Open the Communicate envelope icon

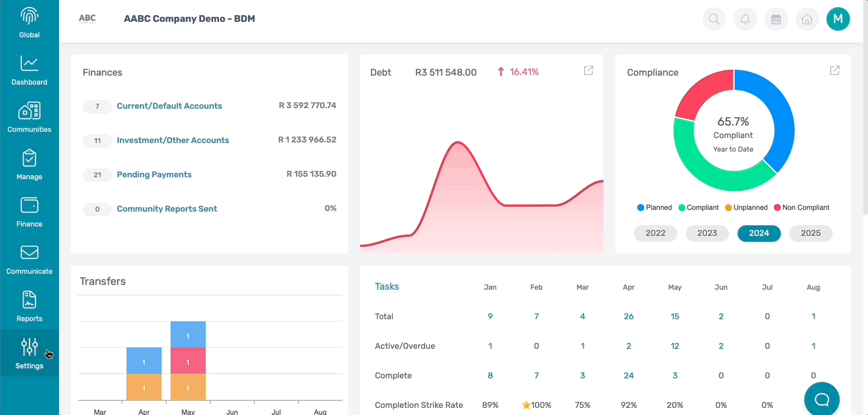pos(30,252)
